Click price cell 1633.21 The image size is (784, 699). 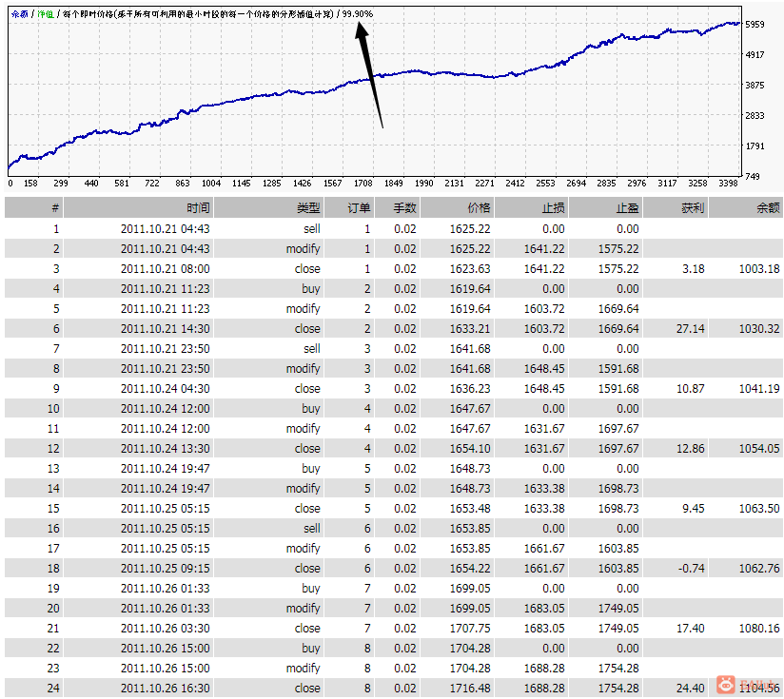(469, 329)
